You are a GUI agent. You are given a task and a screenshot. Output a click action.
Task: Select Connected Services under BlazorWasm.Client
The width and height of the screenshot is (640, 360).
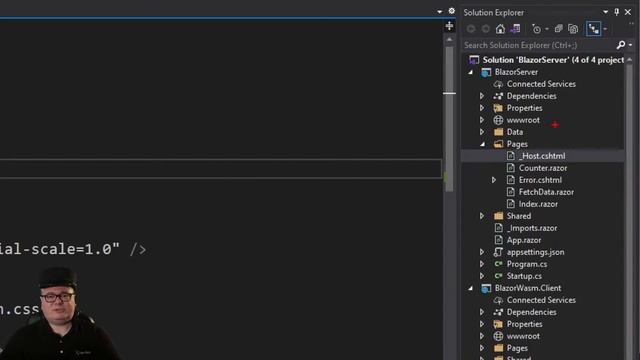[x=541, y=300]
